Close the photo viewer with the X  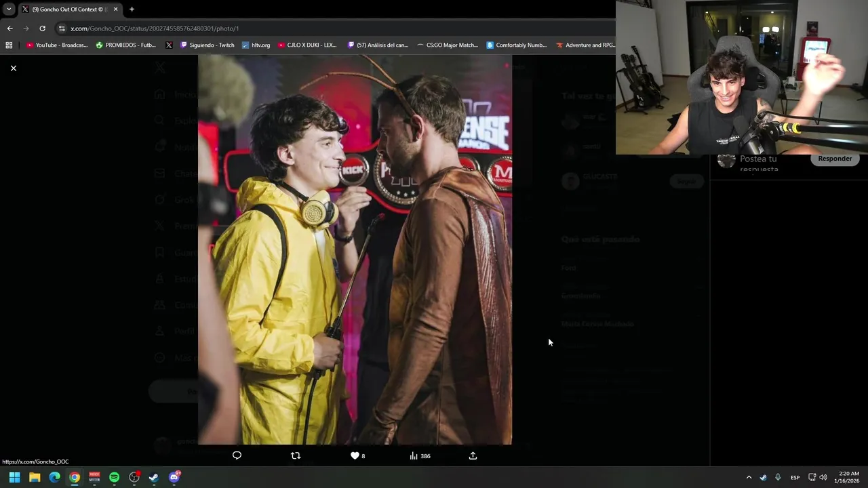point(13,68)
